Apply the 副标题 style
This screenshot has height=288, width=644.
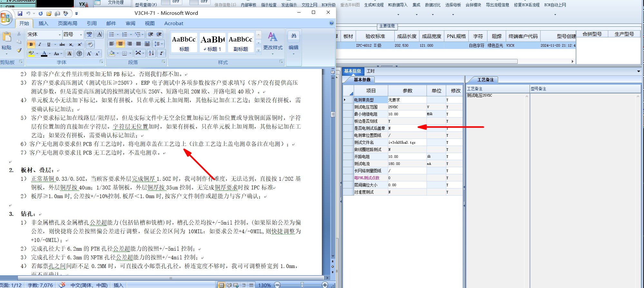pyautogui.click(x=241, y=43)
